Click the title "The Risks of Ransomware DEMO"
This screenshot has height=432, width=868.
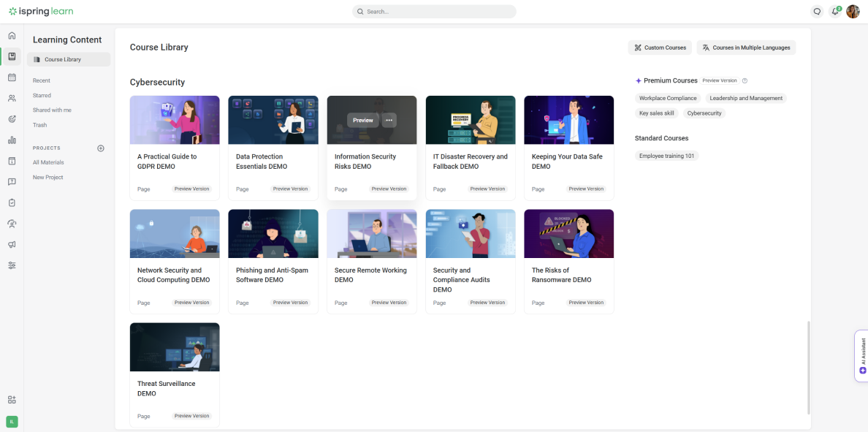point(562,276)
